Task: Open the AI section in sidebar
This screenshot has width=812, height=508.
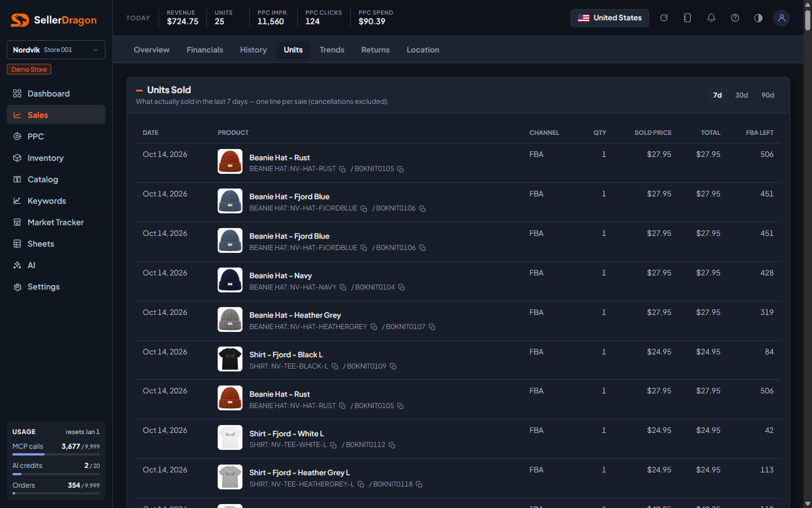Action: point(56,265)
